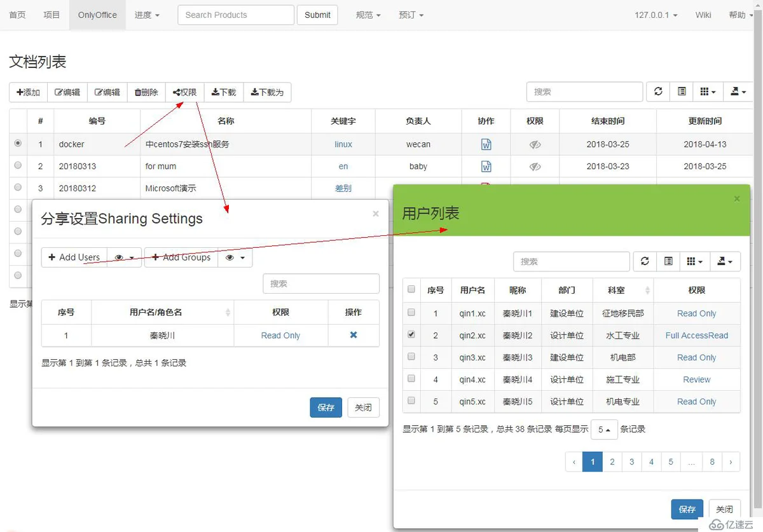Image resolution: width=763 pixels, height=532 pixels.
Task: Open the eye dropdown next to Add Users
Action: (x=124, y=257)
